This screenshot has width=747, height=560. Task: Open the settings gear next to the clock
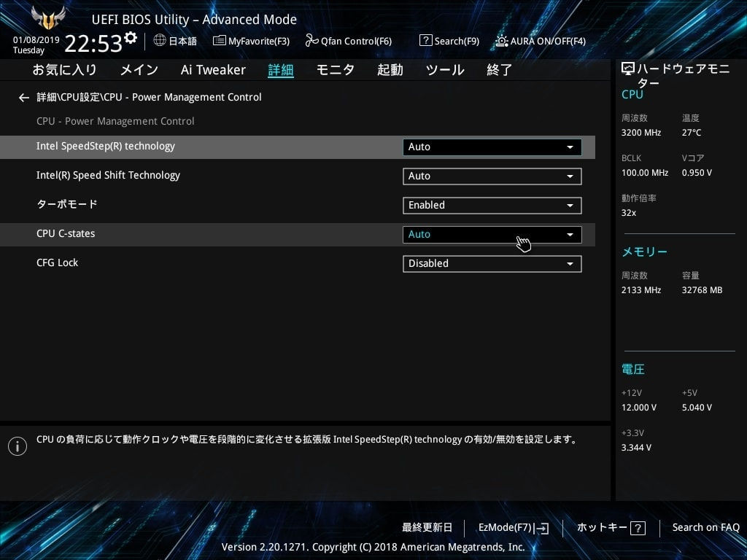pyautogui.click(x=131, y=38)
